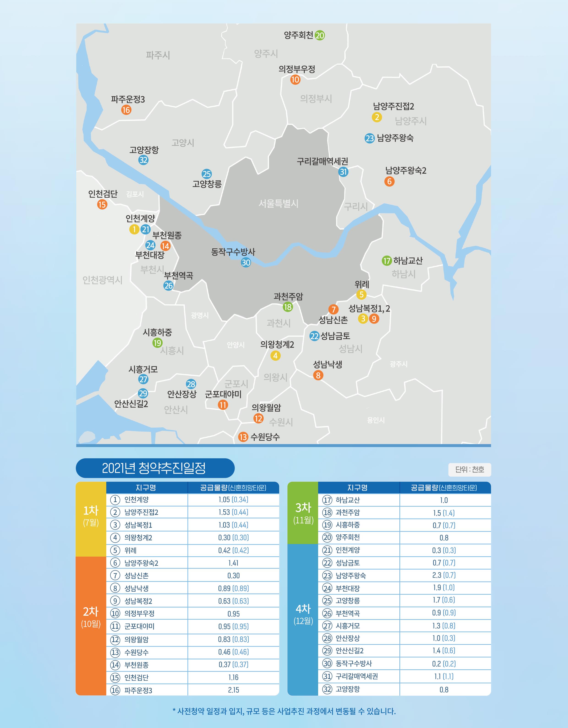Click blue marker 32 at 고양장항
568x728 pixels.
pyautogui.click(x=143, y=160)
